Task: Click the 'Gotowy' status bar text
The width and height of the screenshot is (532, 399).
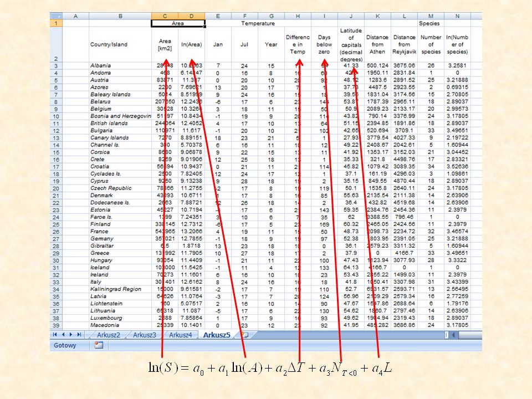Action: click(x=65, y=345)
